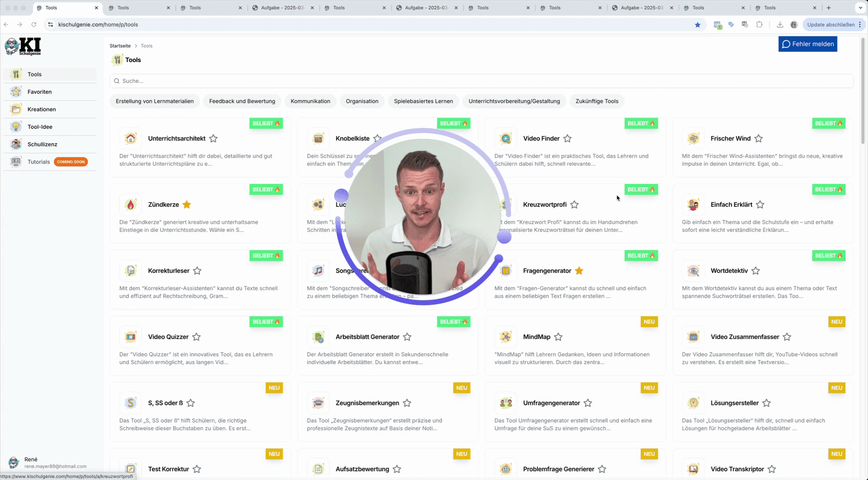Open Tool-Idee lightbulb icon in sidebar

click(x=16, y=127)
